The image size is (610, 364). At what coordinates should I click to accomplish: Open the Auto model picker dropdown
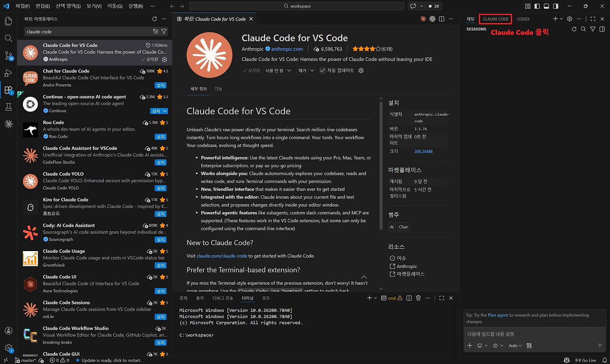click(x=515, y=346)
